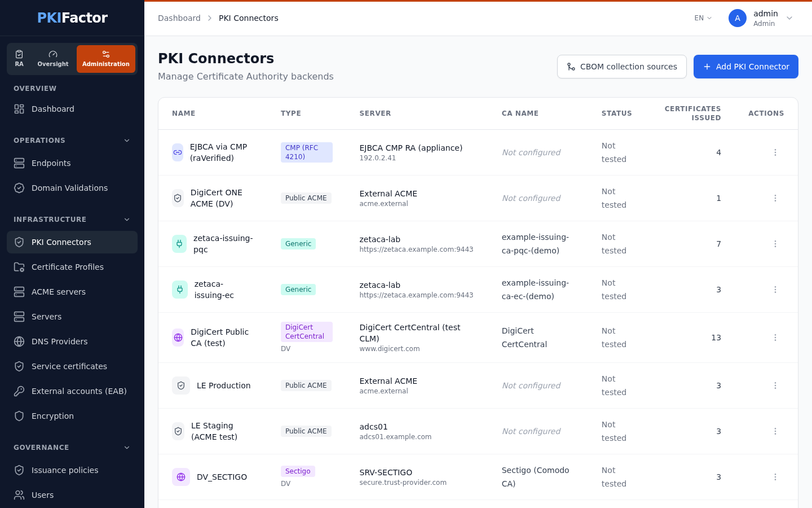
Task: Collapse the Operations sidebar section
Action: pyautogui.click(x=127, y=141)
